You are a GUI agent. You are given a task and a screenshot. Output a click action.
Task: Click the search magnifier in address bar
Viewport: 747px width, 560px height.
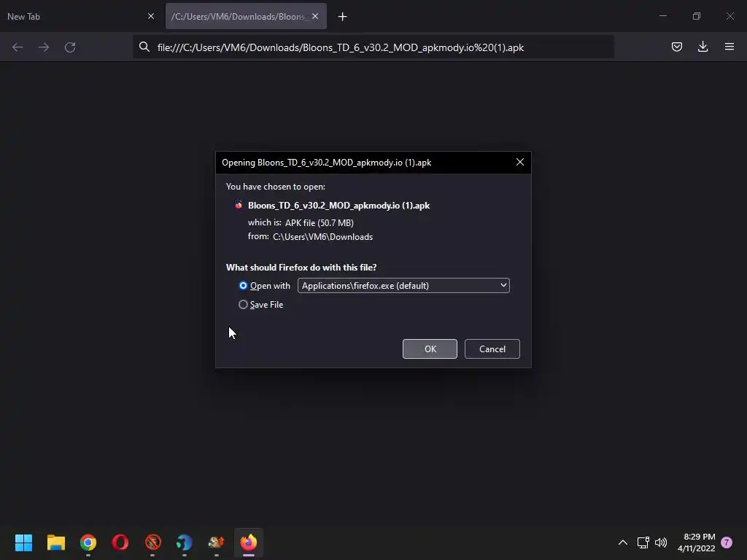click(144, 47)
